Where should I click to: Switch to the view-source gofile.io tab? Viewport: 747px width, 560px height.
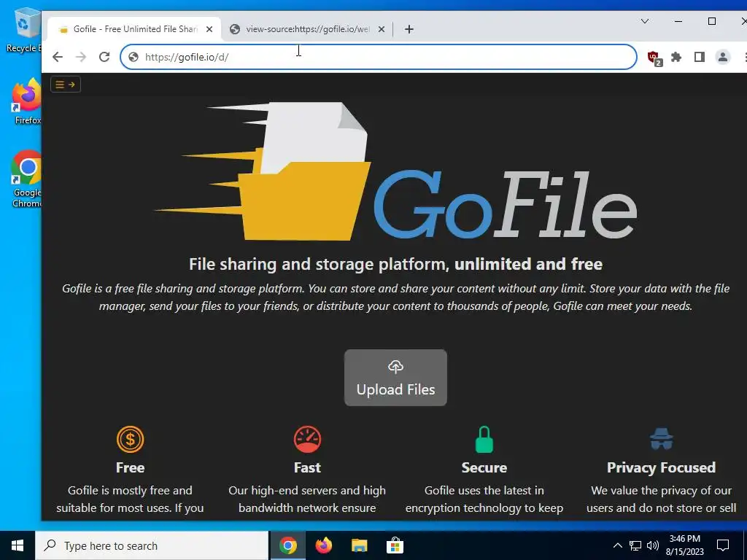(x=308, y=29)
